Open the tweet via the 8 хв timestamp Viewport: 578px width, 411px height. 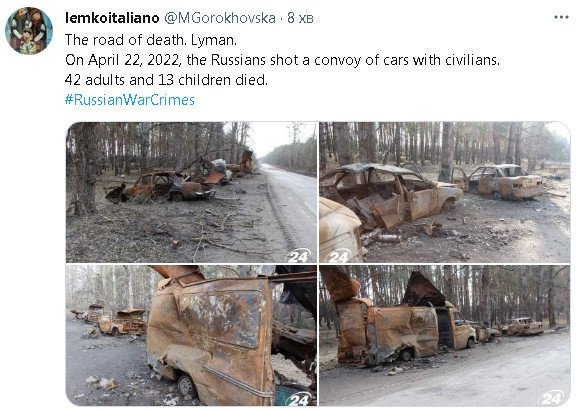(300, 18)
